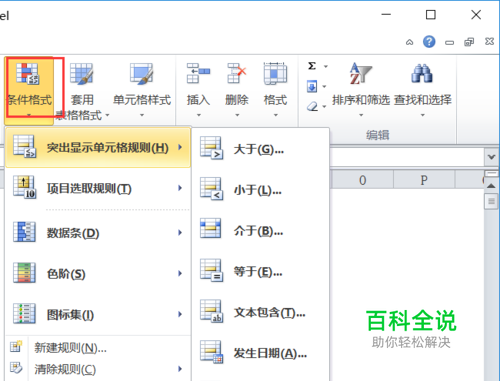Click the Clear eraser icon

(x=312, y=107)
